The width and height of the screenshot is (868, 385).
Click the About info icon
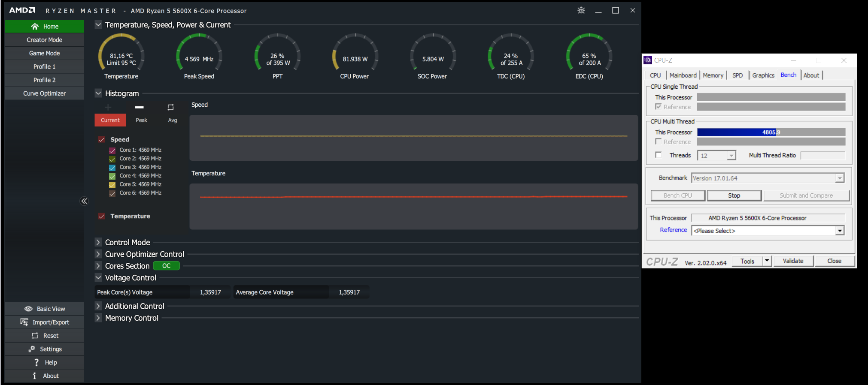pyautogui.click(x=35, y=376)
